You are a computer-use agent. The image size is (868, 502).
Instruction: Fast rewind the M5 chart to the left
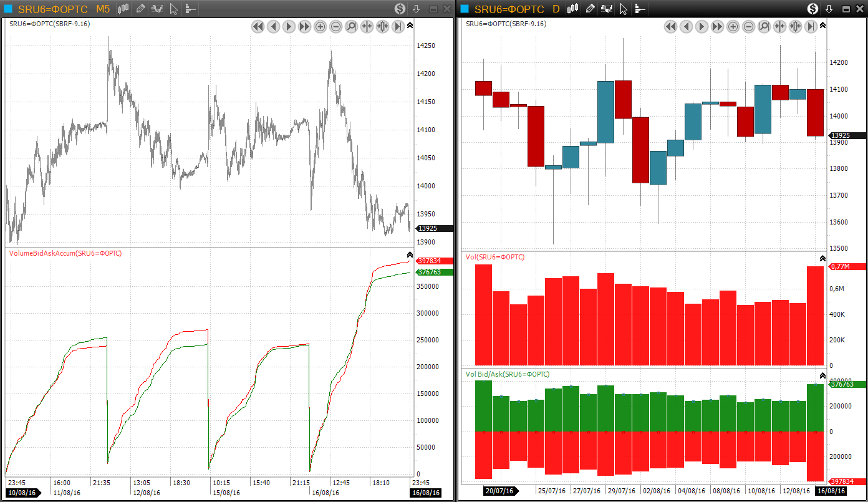click(258, 26)
